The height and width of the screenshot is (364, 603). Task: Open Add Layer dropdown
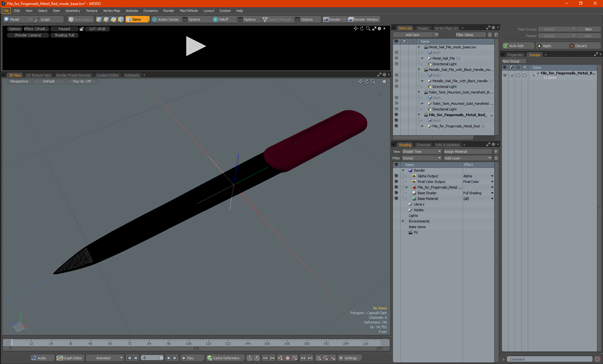pyautogui.click(x=468, y=158)
